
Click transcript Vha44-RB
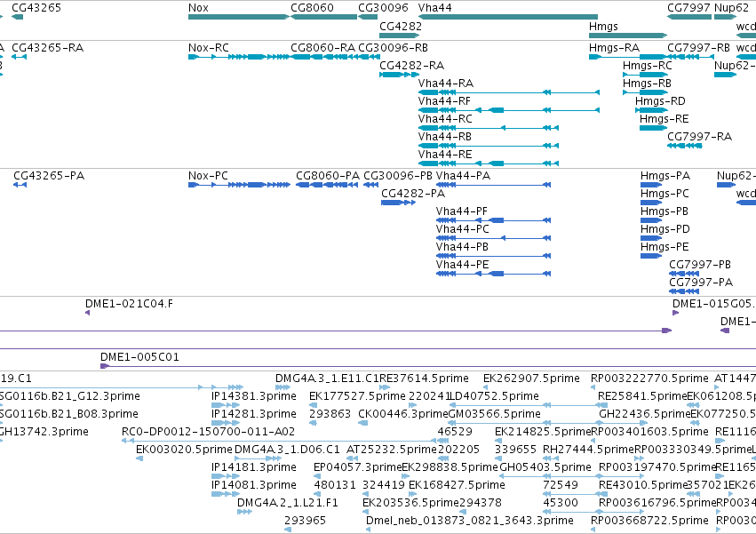489,146
